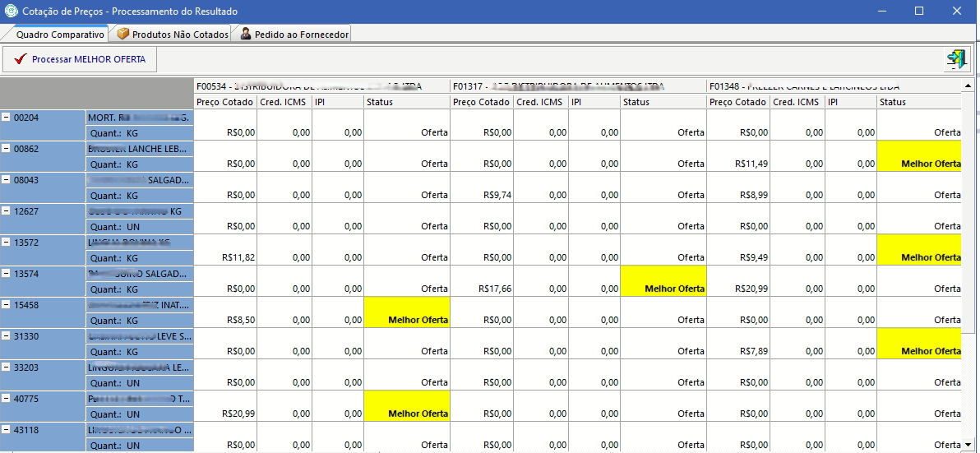Image resolution: width=980 pixels, height=453 pixels.
Task: Click the Cred. ICMS header under F01317
Action: point(540,102)
